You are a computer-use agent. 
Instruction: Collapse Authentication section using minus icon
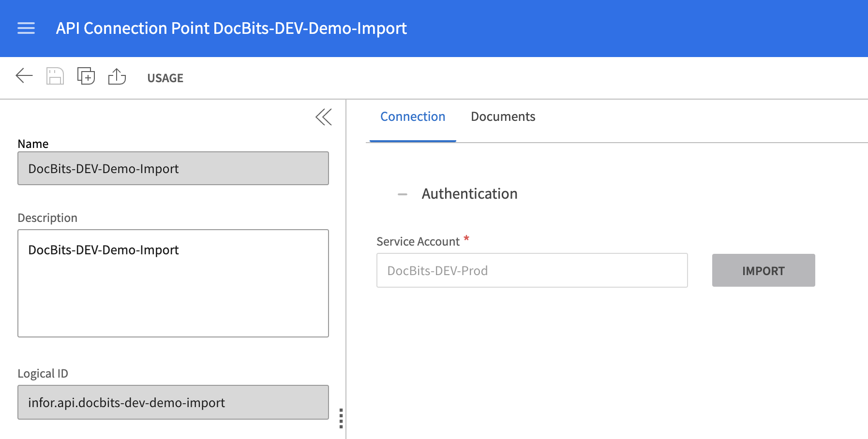[x=402, y=194]
